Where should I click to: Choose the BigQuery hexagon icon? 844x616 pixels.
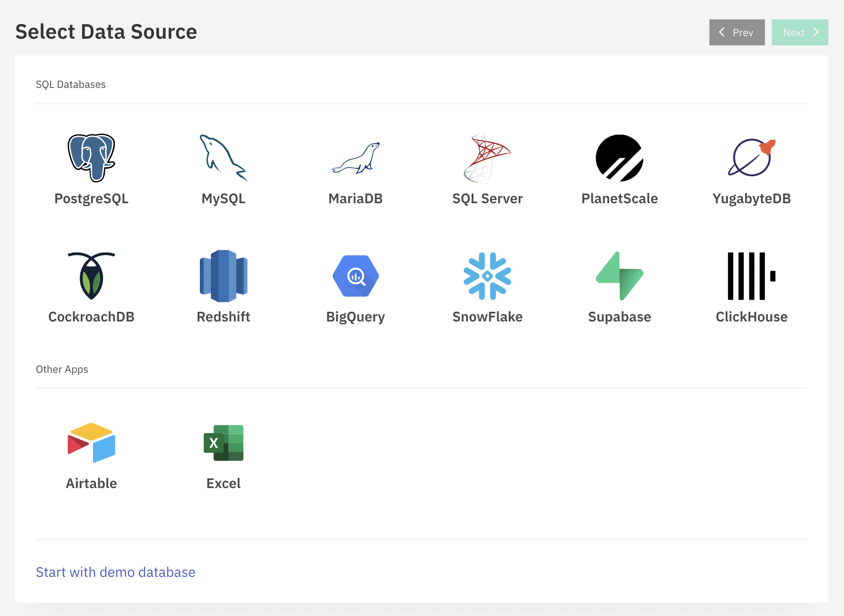point(356,276)
